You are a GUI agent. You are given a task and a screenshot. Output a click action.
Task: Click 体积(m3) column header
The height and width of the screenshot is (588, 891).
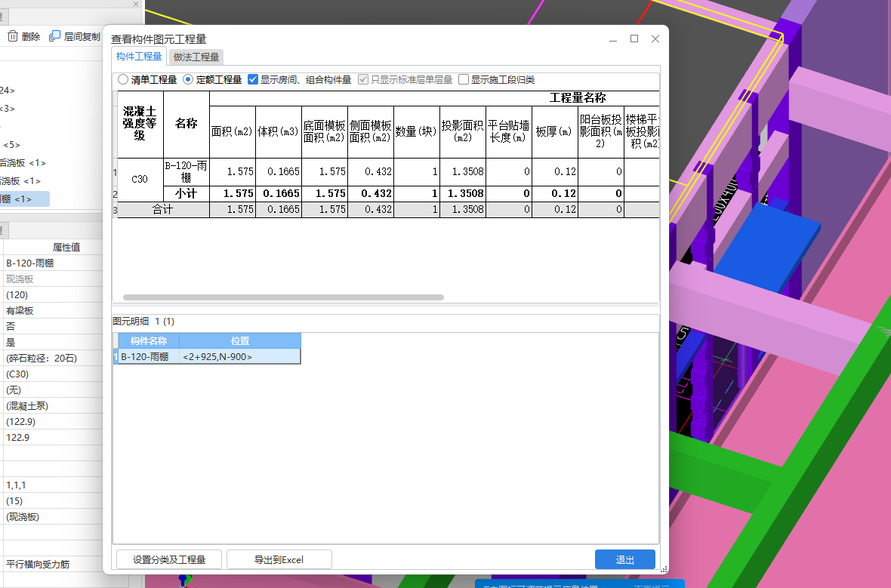[x=278, y=131]
